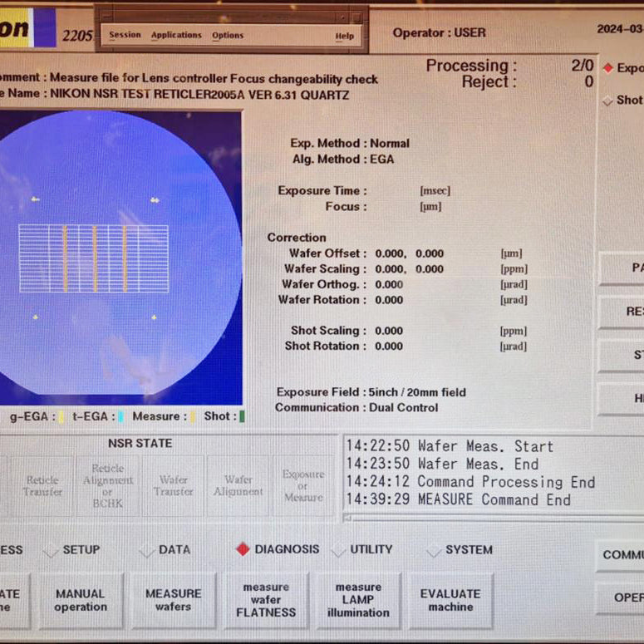Open the Session menu

tap(125, 35)
